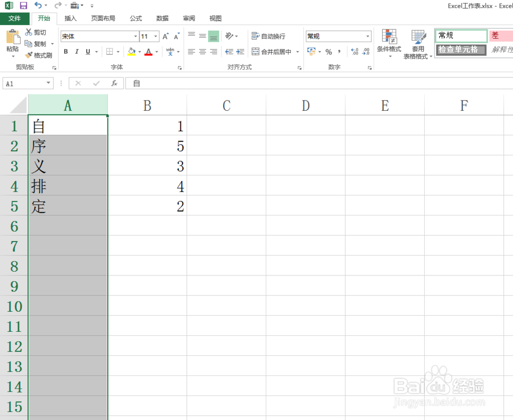The image size is (513, 420).
Task: Apply the red font color A
Action: point(149,52)
